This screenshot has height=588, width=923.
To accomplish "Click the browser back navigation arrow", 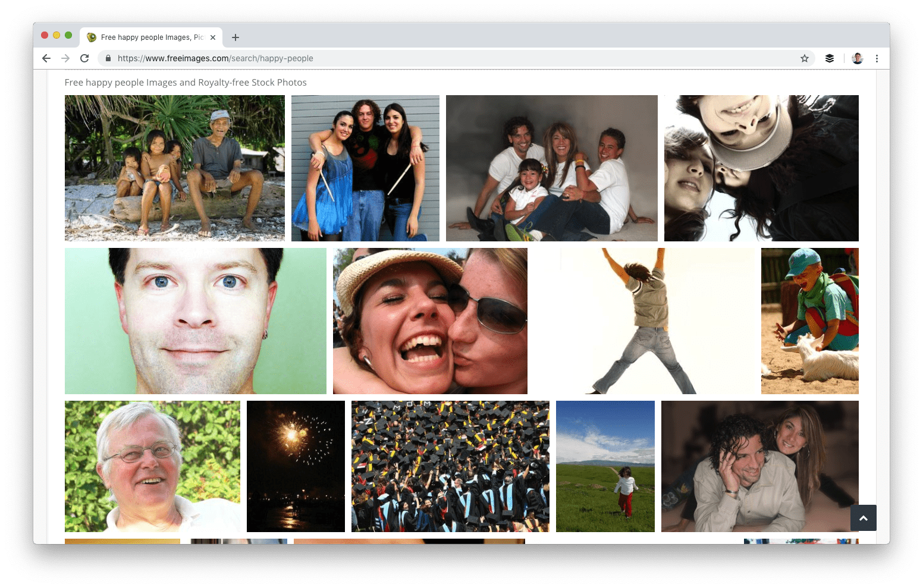I will click(46, 58).
